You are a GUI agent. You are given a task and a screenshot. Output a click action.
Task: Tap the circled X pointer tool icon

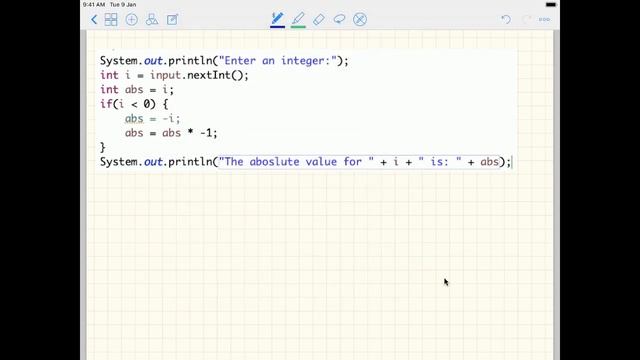pos(360,20)
